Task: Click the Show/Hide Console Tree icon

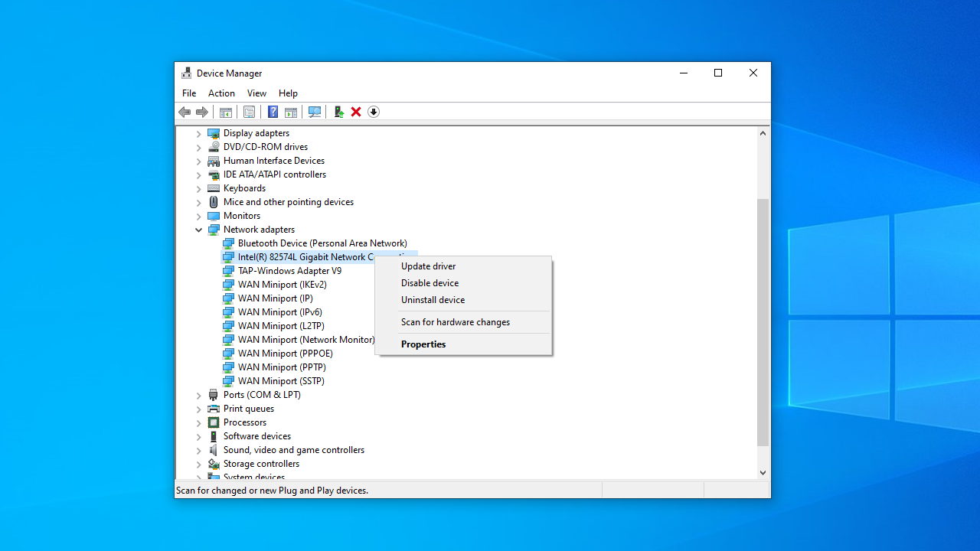Action: click(225, 112)
